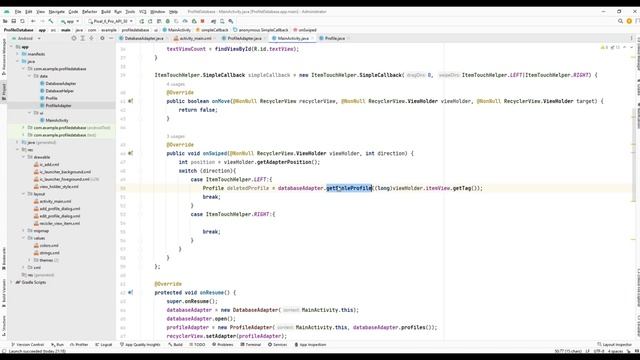Viewport: 640px width, 360px height.
Task: Select DatabaseAdapter in project tree
Action: click(x=58, y=83)
